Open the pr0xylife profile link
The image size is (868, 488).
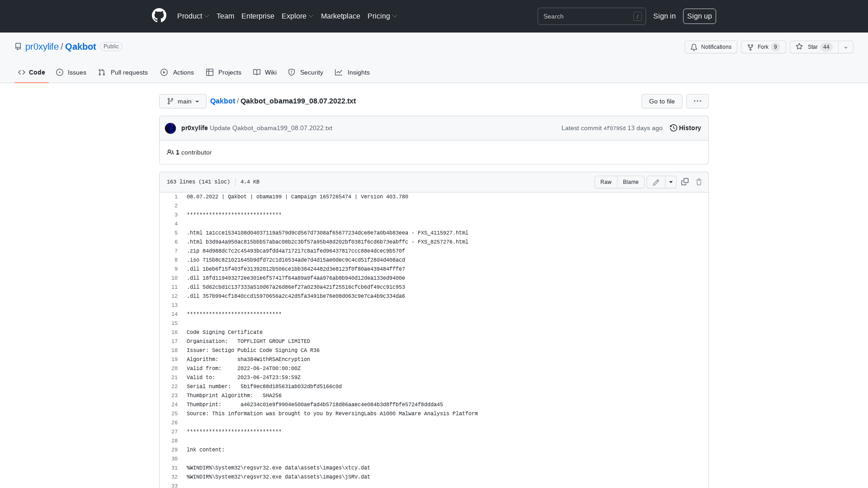[x=42, y=47]
